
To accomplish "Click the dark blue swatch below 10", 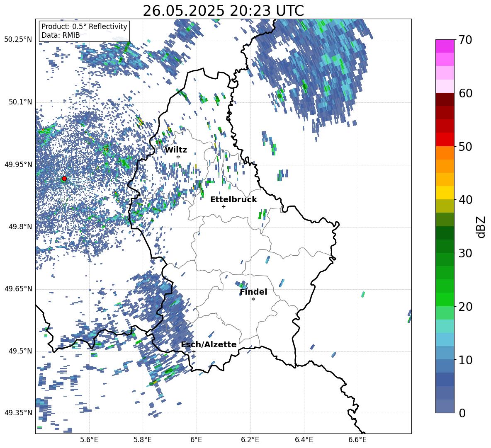I will [445, 379].
